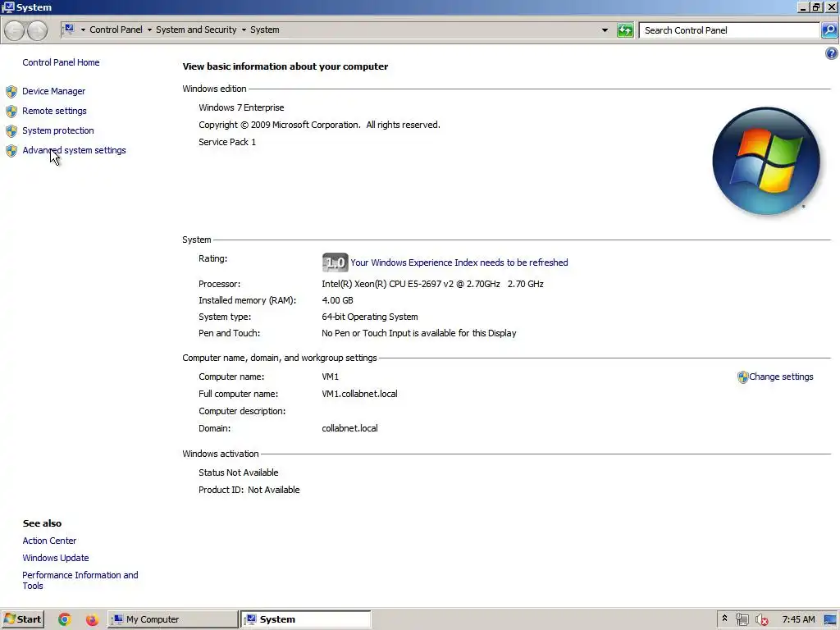840x630 pixels.
Task: Open Performance Information and Tools
Action: click(80, 580)
